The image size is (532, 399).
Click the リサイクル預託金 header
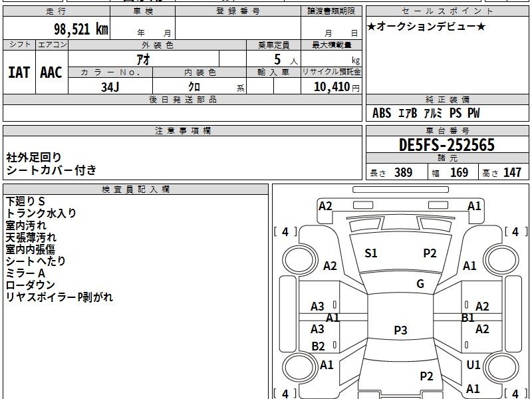(331, 72)
